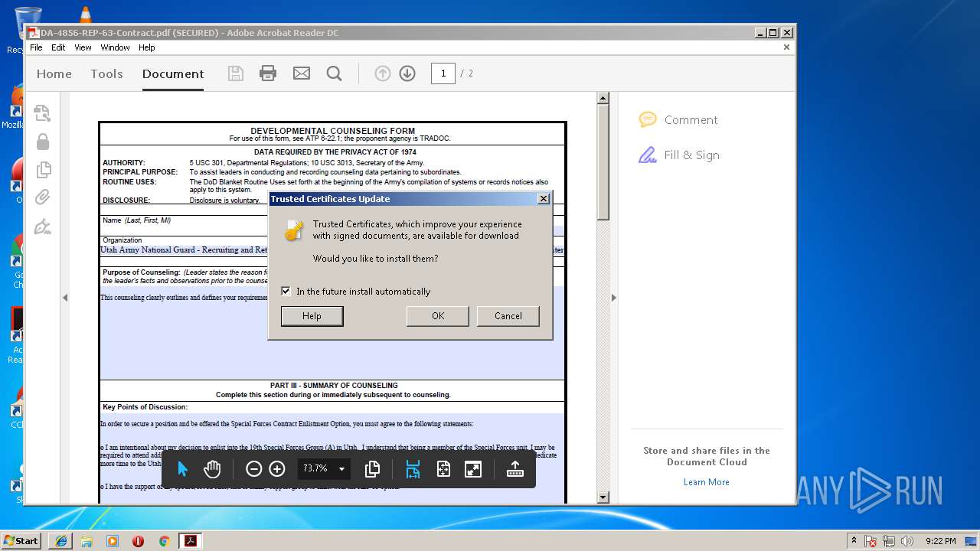The image size is (980, 551).
Task: Open the File menu
Action: coord(36,47)
